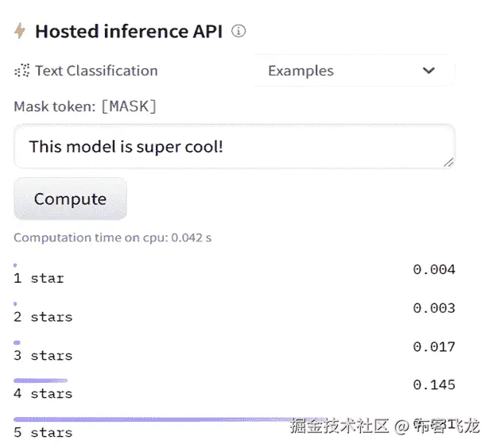493x448 pixels.
Task: Click the 4 stars score bar
Action: pyautogui.click(x=41, y=380)
